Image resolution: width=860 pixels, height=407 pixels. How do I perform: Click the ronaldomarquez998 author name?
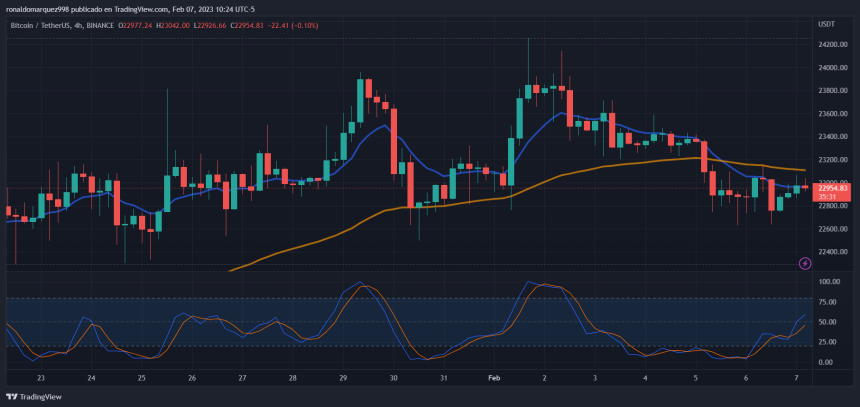click(41, 7)
